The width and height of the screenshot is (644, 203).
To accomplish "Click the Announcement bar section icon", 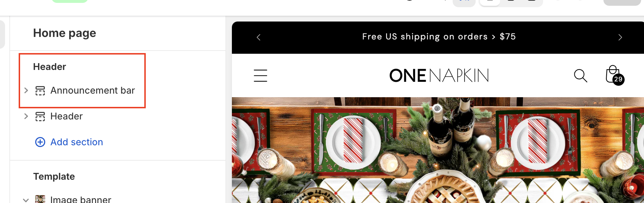I will coord(40,91).
